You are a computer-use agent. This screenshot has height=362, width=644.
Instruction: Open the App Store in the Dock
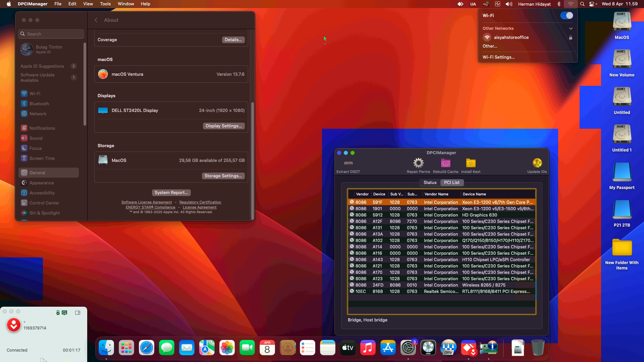[x=388, y=348]
